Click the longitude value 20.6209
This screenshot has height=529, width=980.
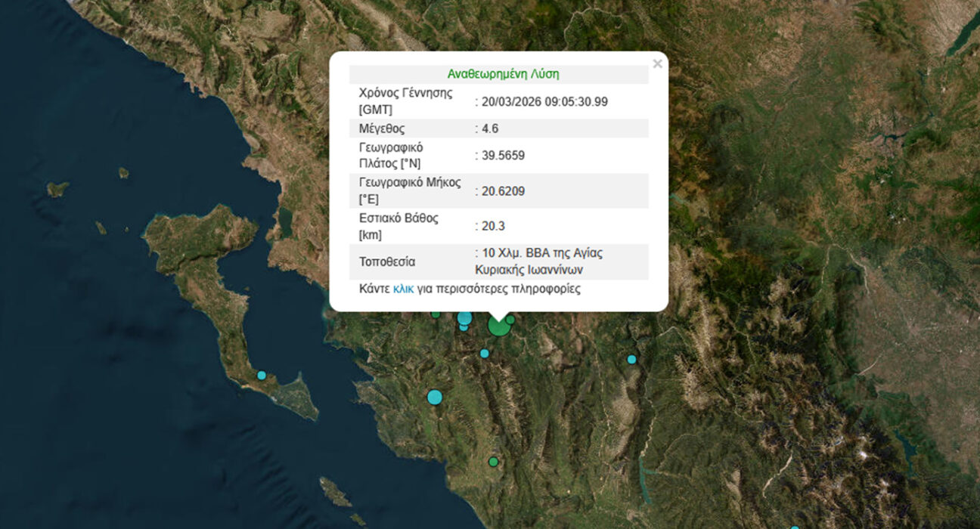click(x=503, y=191)
